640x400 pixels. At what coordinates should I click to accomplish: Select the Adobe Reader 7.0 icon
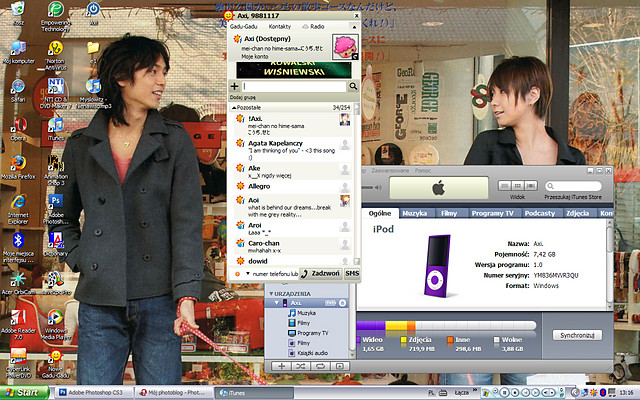[x=18, y=325]
